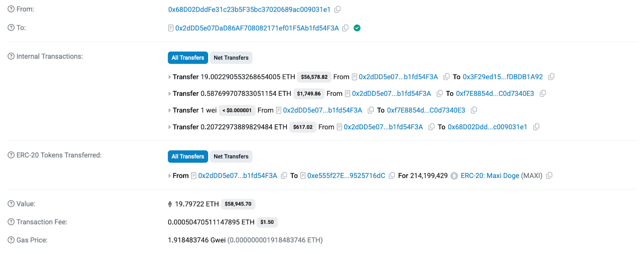Copy the 0xe555f27E...9525716dC address
The height and width of the screenshot is (254, 644).
(392, 176)
